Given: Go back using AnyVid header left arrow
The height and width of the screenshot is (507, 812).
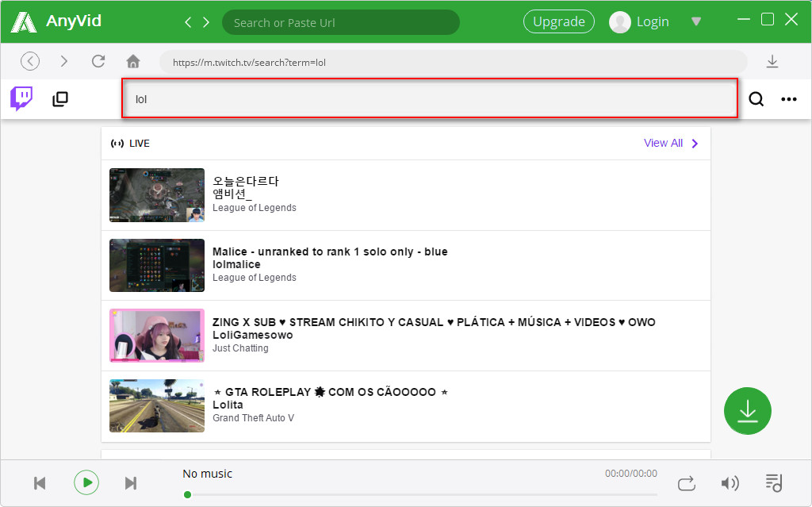Looking at the screenshot, I should coord(188,22).
